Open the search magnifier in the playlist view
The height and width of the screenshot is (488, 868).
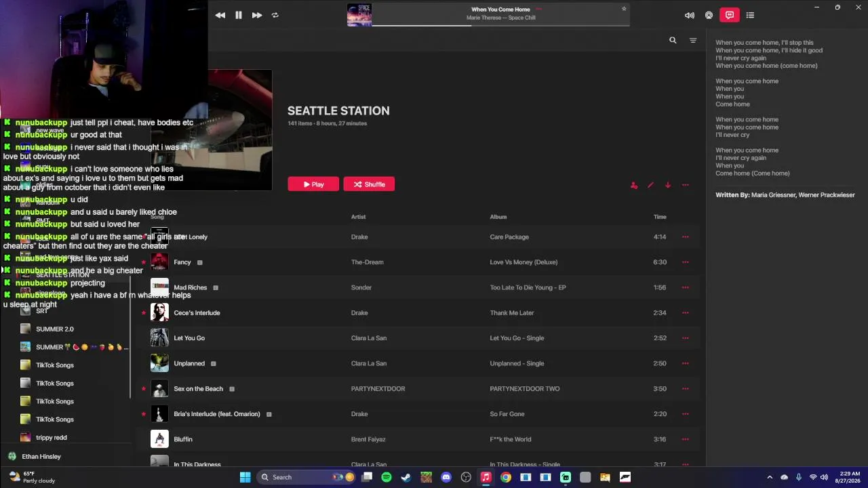click(x=673, y=41)
